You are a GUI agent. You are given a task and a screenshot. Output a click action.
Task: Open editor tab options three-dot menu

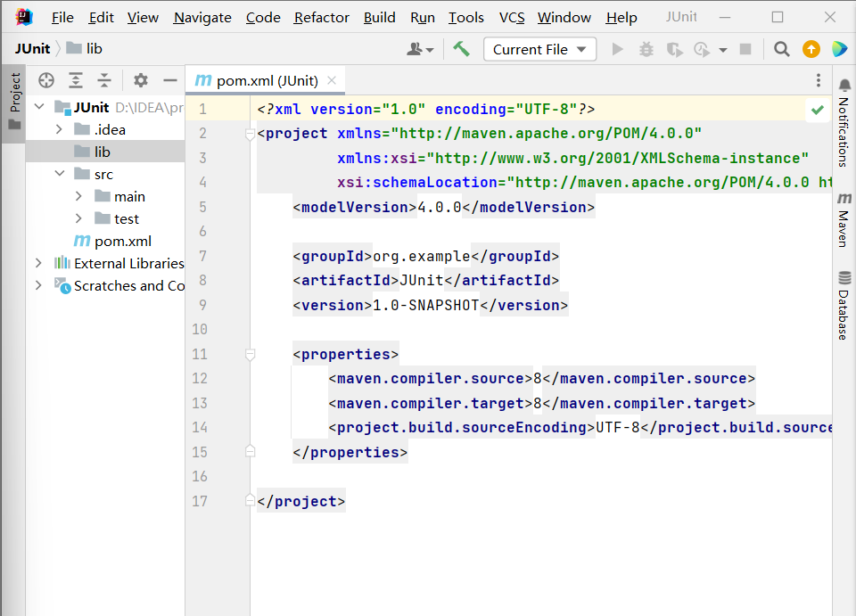[818, 81]
